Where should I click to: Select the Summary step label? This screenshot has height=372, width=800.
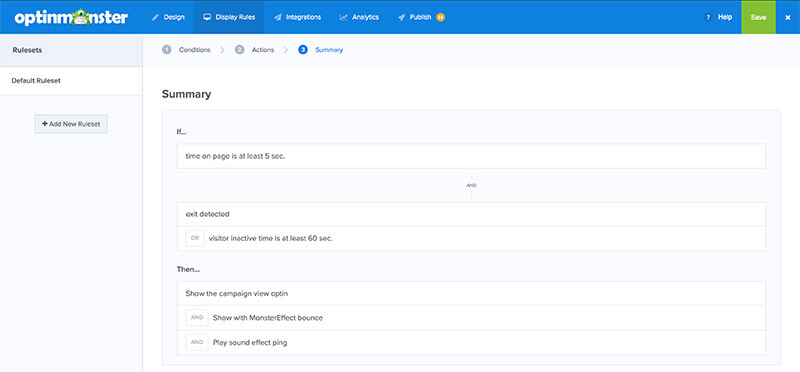click(x=329, y=49)
